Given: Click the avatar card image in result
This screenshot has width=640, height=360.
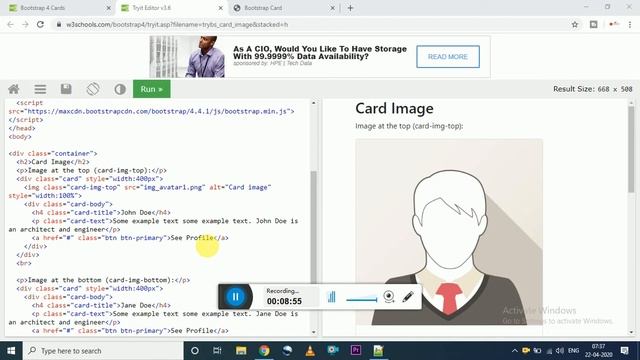Looking at the screenshot, I should pos(449,232).
